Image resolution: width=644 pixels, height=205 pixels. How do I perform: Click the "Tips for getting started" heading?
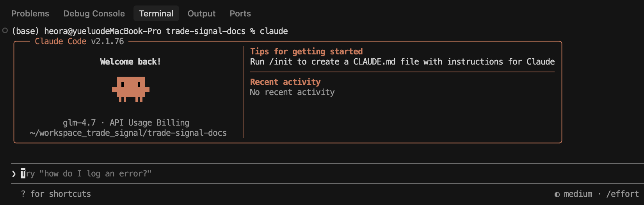[306, 52]
